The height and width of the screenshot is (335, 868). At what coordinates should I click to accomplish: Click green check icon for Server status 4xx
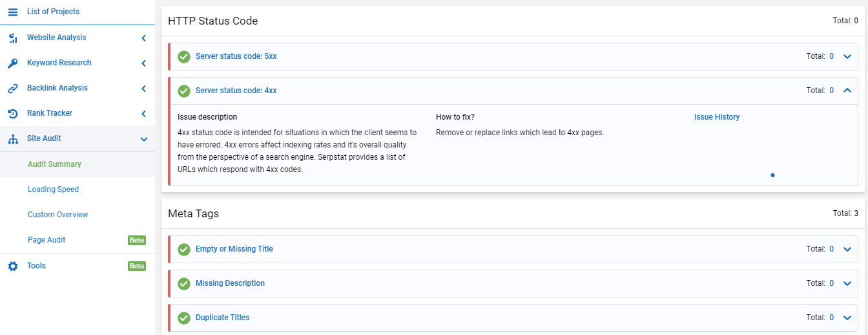coord(184,91)
